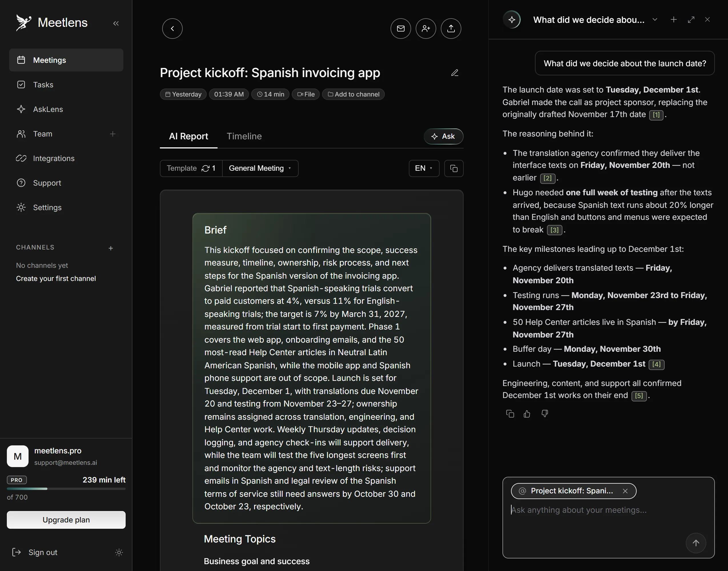Click Add to channel chip
This screenshot has width=728, height=571.
coord(353,94)
